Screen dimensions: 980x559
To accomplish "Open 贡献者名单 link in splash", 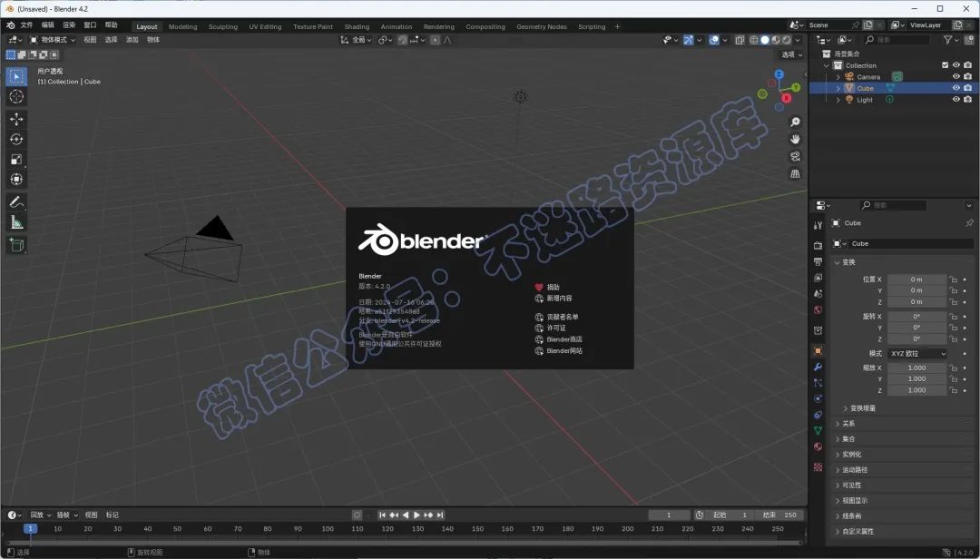I will (x=557, y=317).
